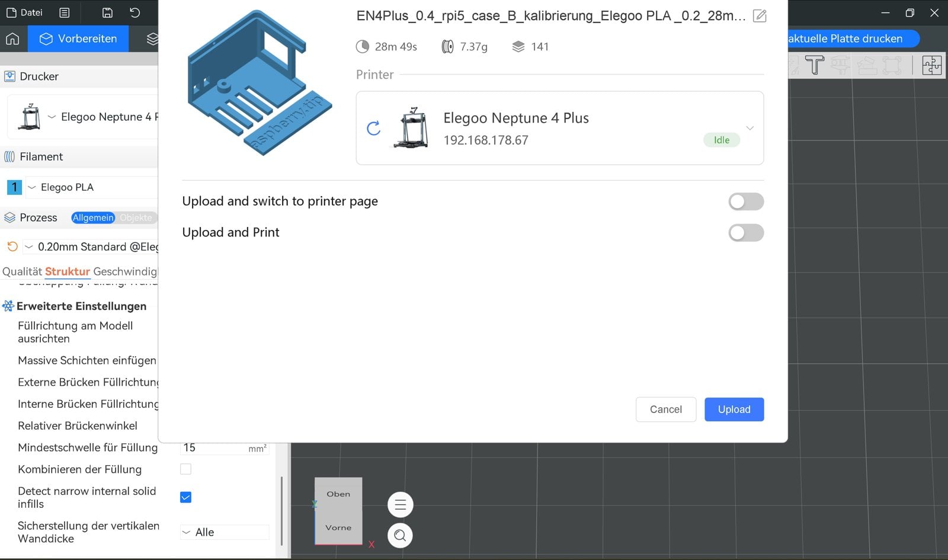Switch to the Vorbereiten tab
948x560 pixels.
pyautogui.click(x=78, y=39)
